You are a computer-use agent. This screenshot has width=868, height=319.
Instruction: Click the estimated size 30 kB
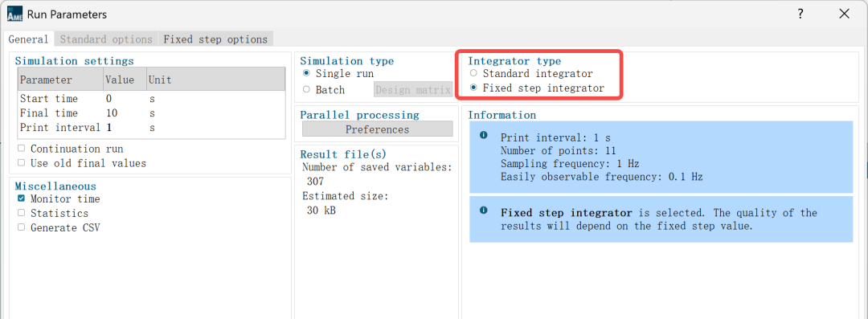(x=321, y=211)
